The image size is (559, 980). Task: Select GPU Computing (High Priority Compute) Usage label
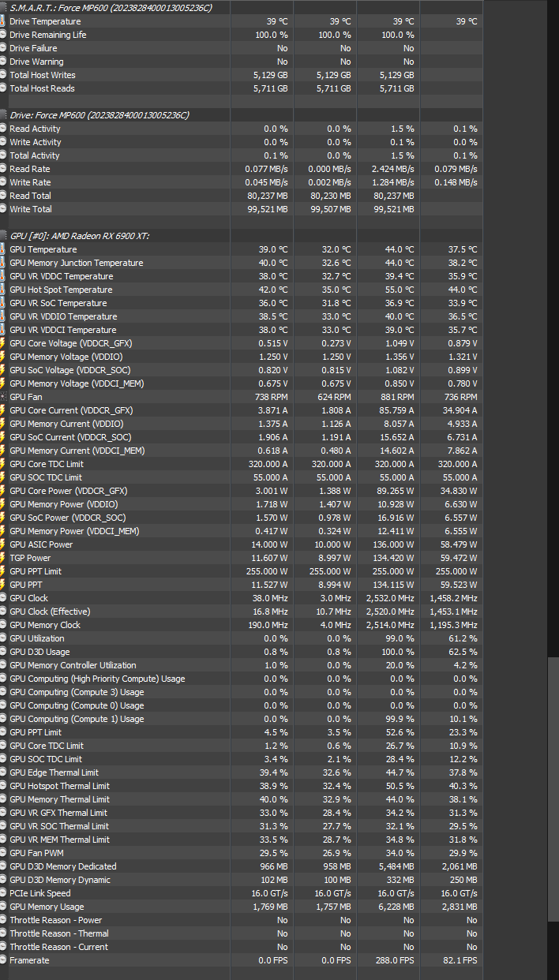click(97, 679)
